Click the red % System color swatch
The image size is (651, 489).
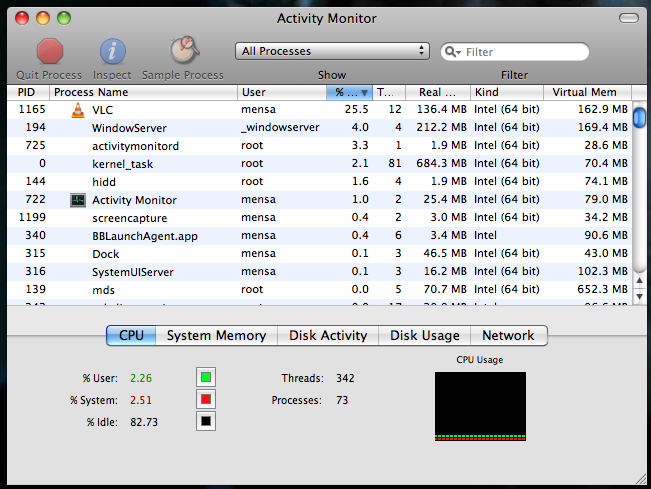(206, 399)
